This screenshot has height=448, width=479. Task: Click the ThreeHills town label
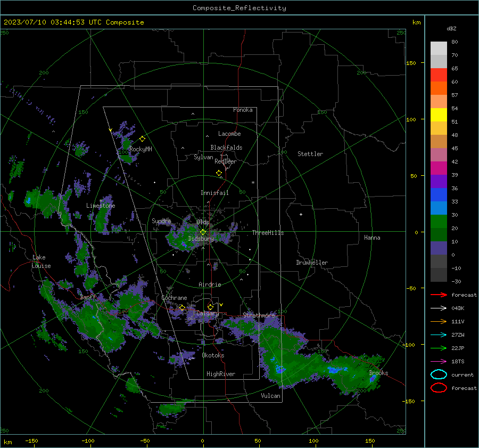(x=268, y=233)
